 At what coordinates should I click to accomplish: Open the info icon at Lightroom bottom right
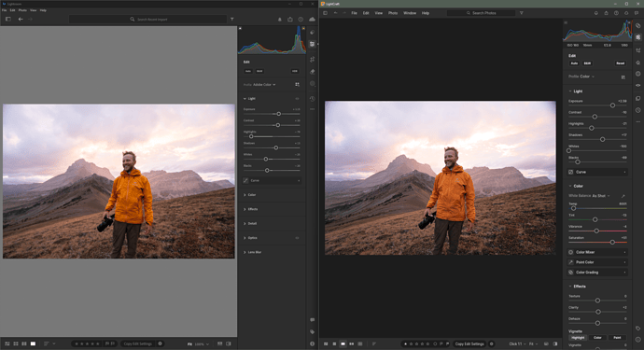(x=312, y=343)
